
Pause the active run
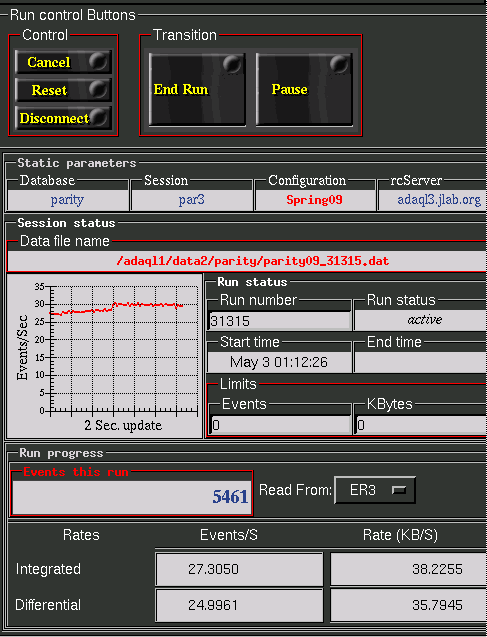(x=304, y=89)
